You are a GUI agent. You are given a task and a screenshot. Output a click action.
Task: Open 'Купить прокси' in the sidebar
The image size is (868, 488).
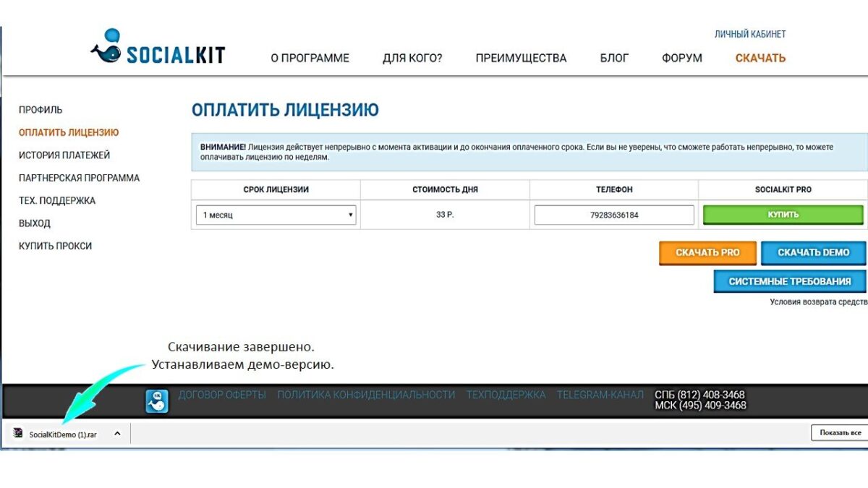tap(56, 246)
